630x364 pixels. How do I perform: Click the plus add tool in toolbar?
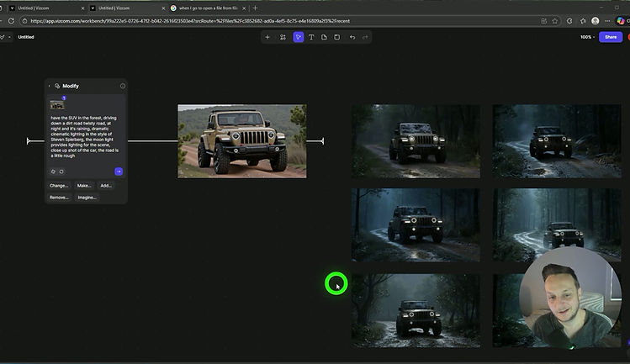point(267,37)
